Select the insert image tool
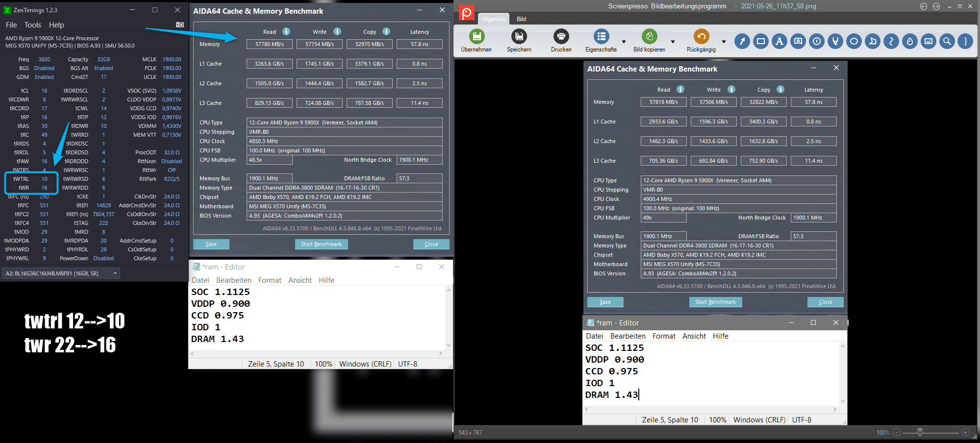980x443 pixels. [929, 41]
